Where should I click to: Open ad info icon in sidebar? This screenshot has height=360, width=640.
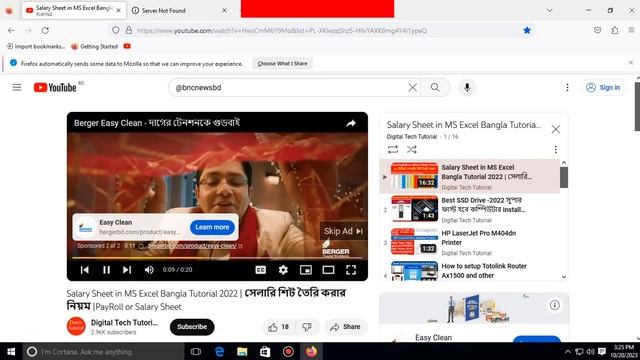555,305
